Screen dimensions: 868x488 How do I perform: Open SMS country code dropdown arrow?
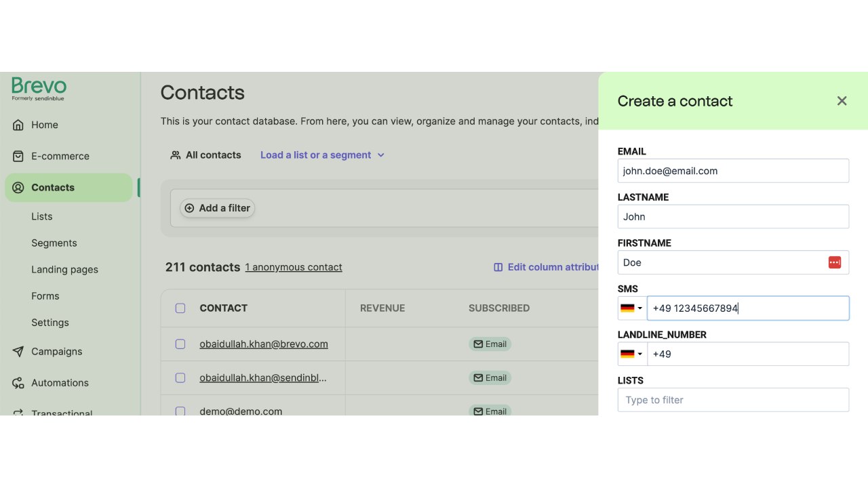(639, 308)
